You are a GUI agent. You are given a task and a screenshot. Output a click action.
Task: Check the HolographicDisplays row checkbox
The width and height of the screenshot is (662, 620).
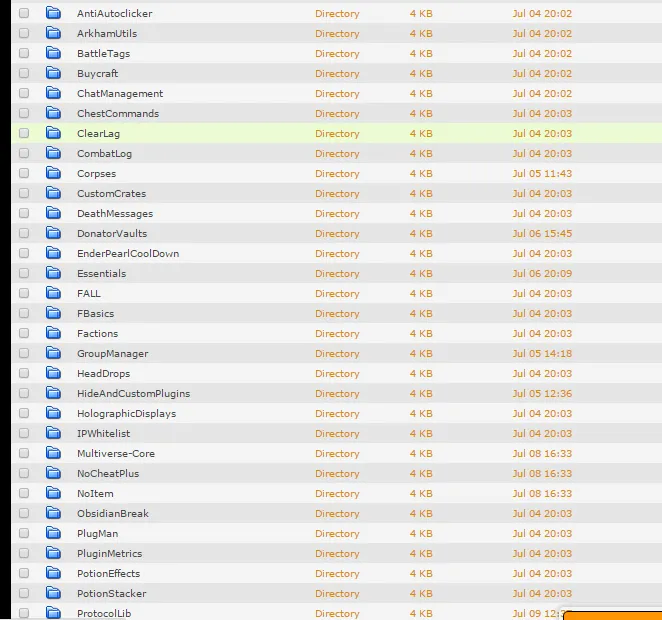pos(24,413)
